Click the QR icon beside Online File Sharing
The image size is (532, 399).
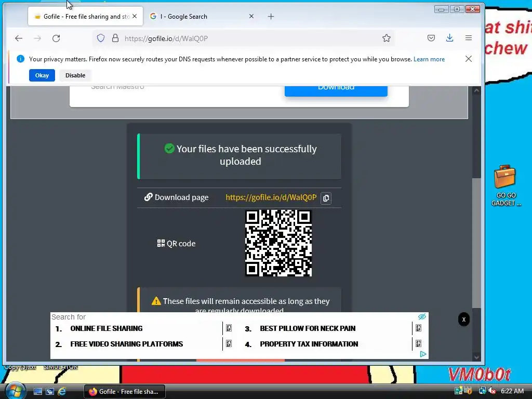point(229,328)
